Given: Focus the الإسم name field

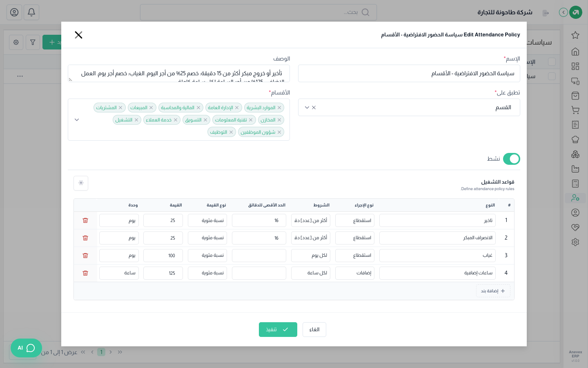Looking at the screenshot, I should pos(409,74).
